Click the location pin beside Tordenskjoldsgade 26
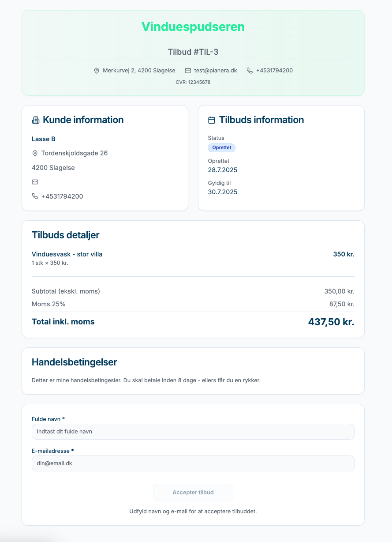 point(35,153)
